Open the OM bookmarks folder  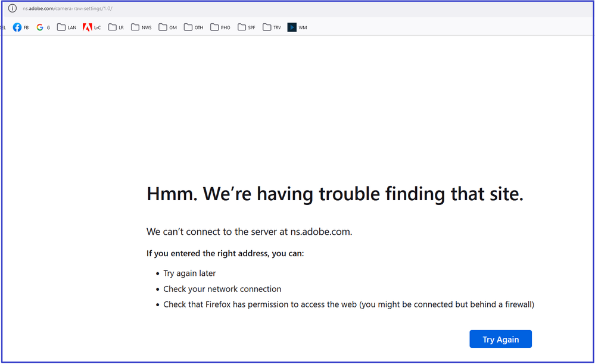tap(168, 27)
